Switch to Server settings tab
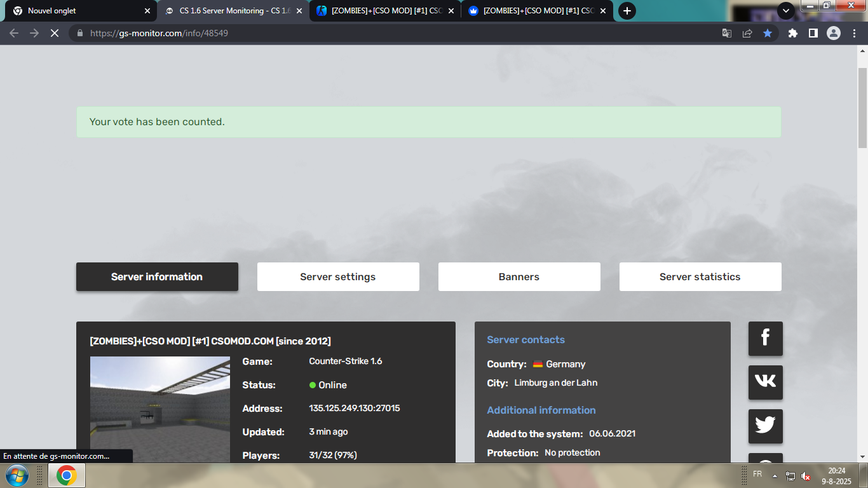Viewport: 868px width, 488px height. [x=337, y=277]
